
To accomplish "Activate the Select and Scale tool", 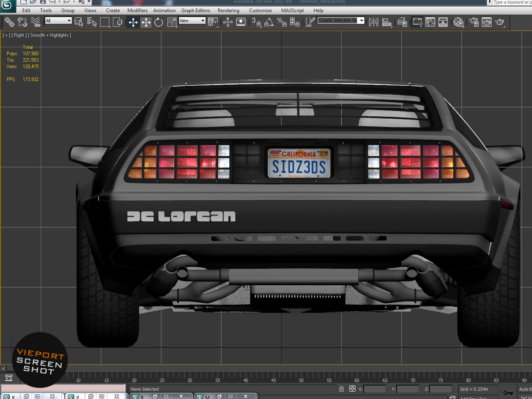I will point(172,22).
